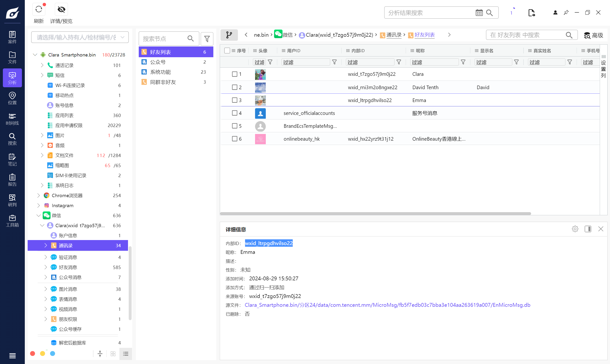Image resolution: width=610 pixels, height=364 pixels.
Task: Expand the Chrome浏览器 tree node
Action: point(39,195)
